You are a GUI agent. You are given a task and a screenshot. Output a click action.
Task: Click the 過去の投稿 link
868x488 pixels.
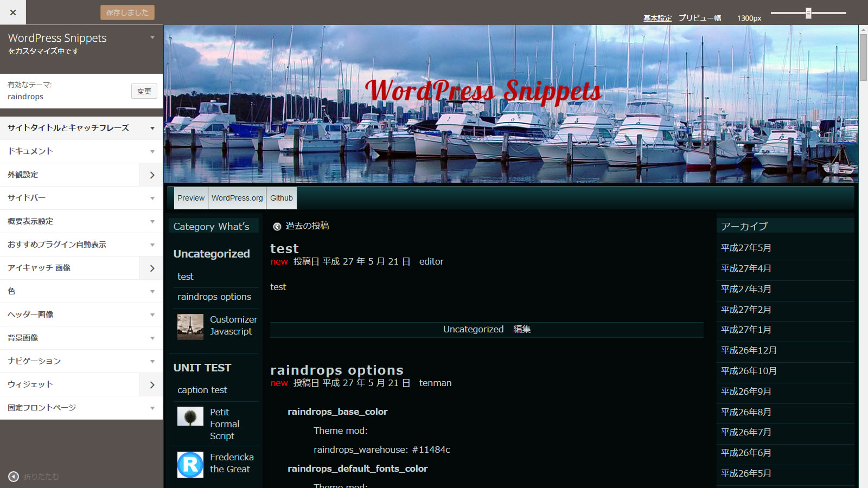[x=307, y=226]
